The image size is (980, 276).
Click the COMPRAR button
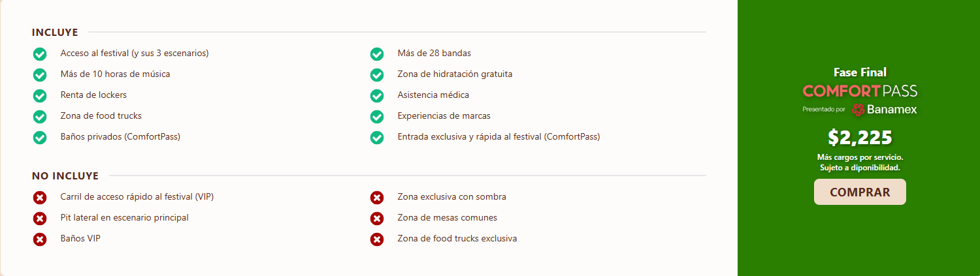tap(860, 192)
